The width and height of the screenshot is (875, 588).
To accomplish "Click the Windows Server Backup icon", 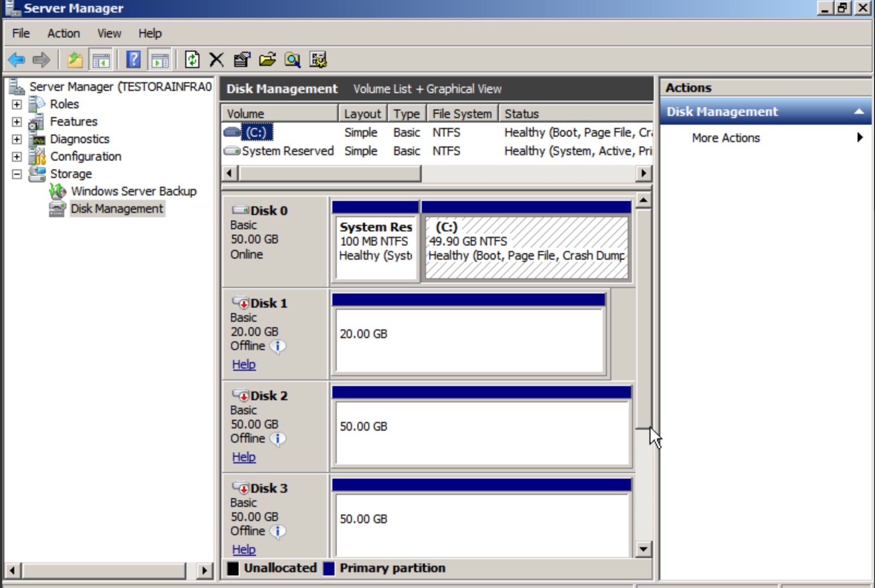I will point(58,191).
